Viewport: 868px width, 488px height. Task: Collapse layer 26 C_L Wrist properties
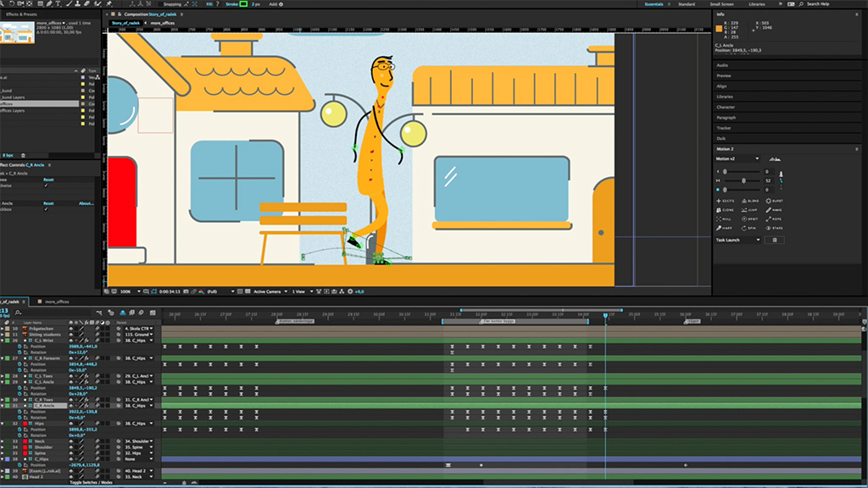(x=3, y=341)
